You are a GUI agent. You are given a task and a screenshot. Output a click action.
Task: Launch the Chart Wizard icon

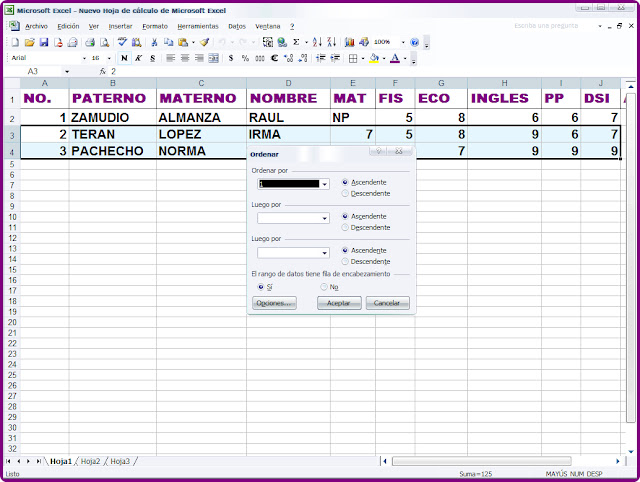[349, 42]
